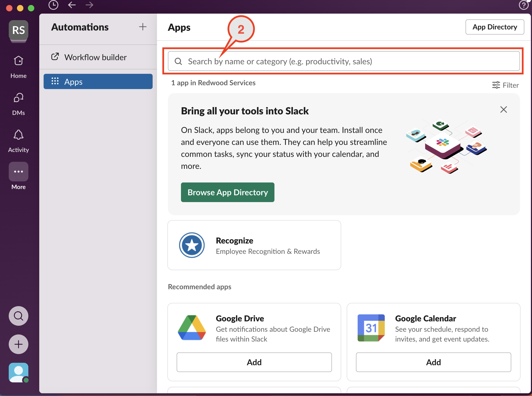Open the RS workspace switcher
This screenshot has width=532, height=396.
point(19,30)
